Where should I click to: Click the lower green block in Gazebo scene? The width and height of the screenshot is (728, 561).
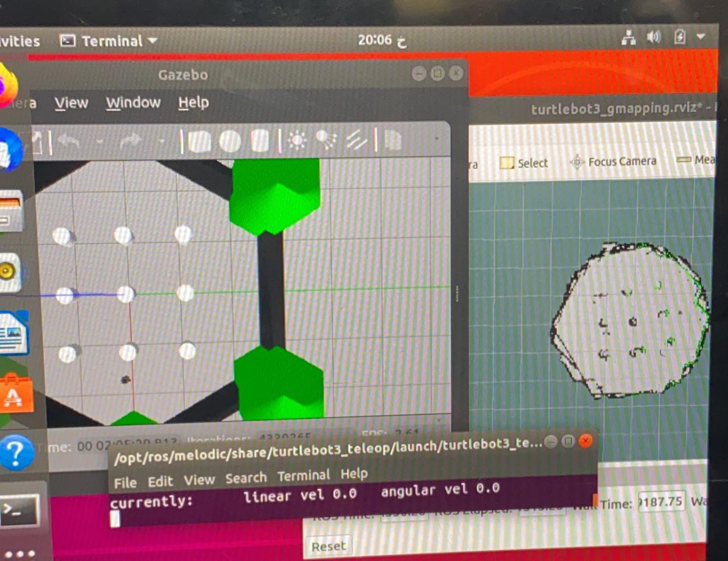tap(279, 384)
